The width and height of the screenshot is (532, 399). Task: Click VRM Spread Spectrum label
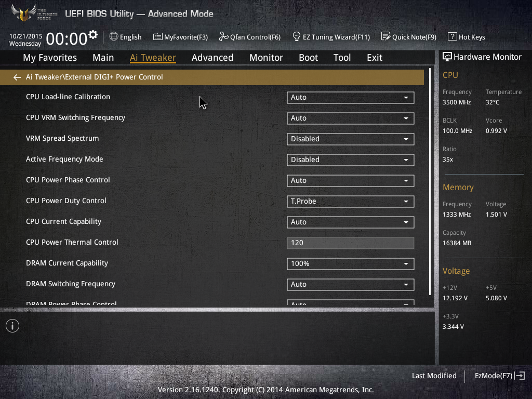[x=62, y=138]
